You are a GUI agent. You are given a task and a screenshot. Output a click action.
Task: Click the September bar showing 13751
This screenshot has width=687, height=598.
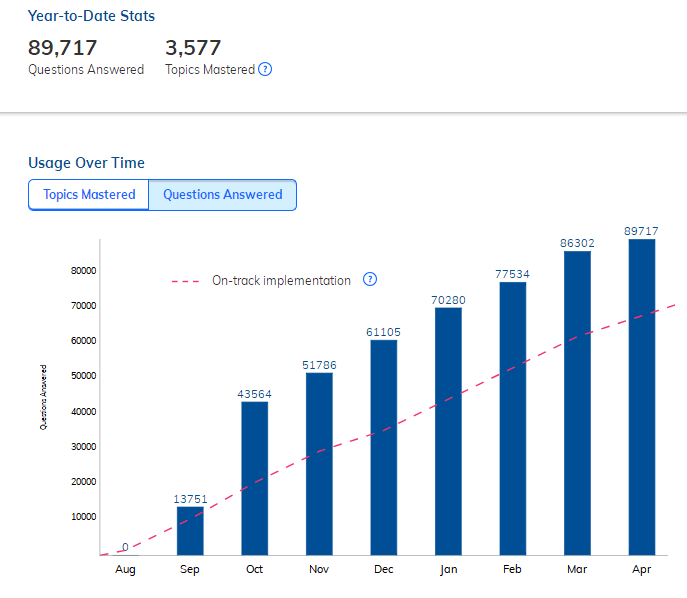pyautogui.click(x=190, y=530)
